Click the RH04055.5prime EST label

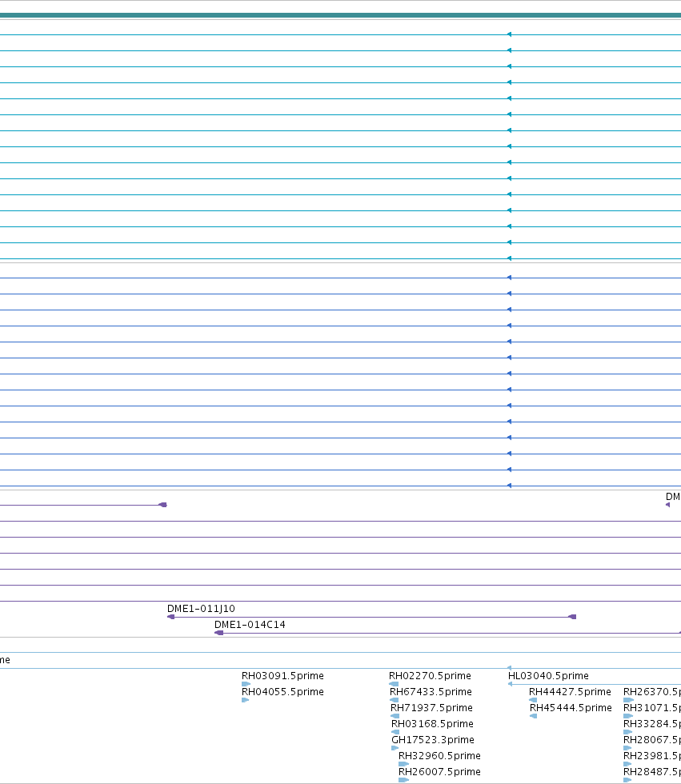282,691
